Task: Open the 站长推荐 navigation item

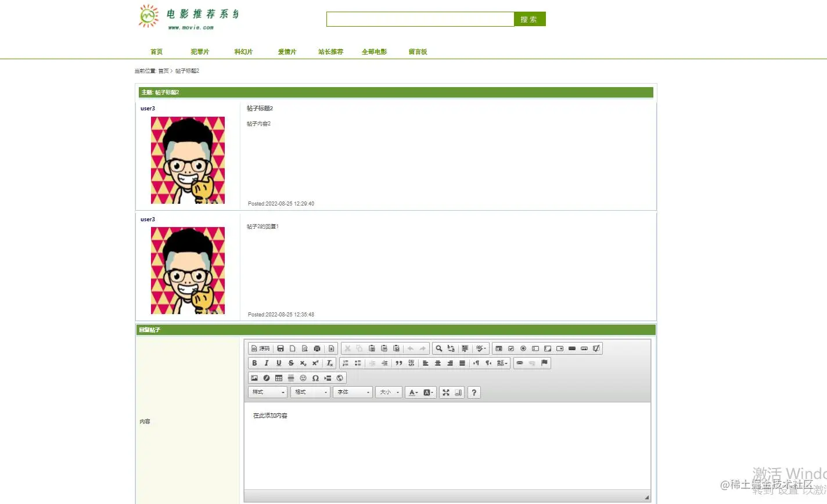Action: pos(330,52)
